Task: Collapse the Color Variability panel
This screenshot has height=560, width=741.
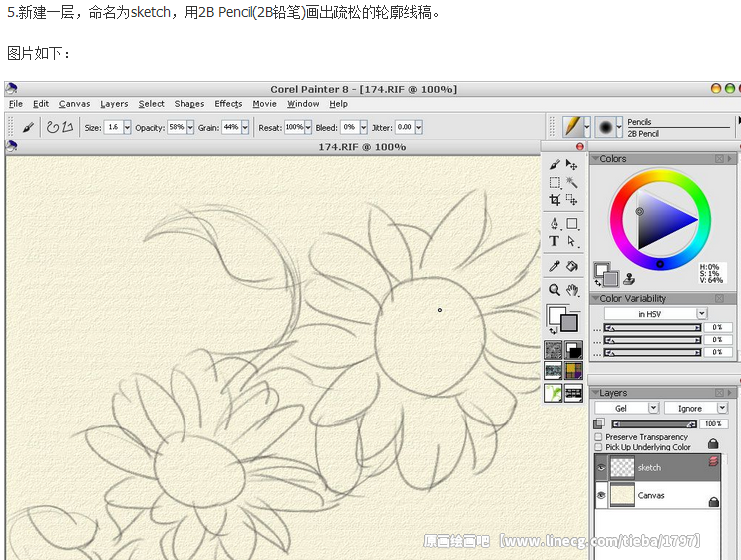Action: 596,298
